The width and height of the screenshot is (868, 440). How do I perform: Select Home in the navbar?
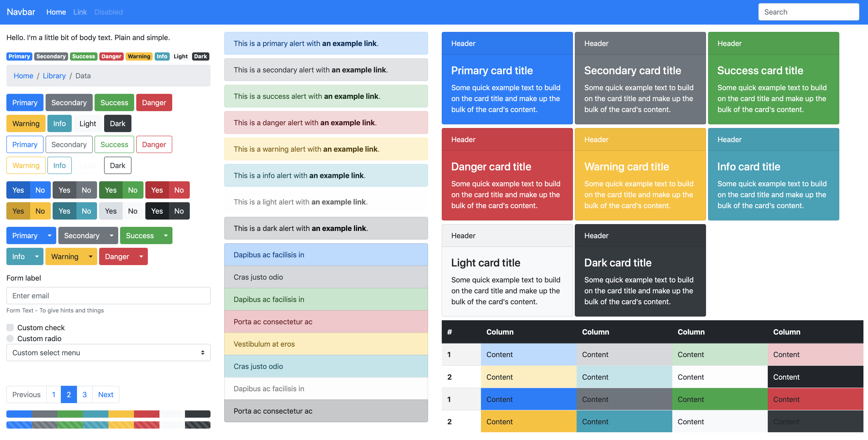click(56, 12)
